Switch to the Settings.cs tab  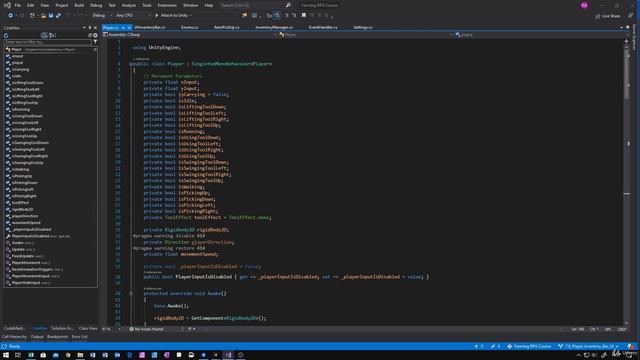coord(363,27)
